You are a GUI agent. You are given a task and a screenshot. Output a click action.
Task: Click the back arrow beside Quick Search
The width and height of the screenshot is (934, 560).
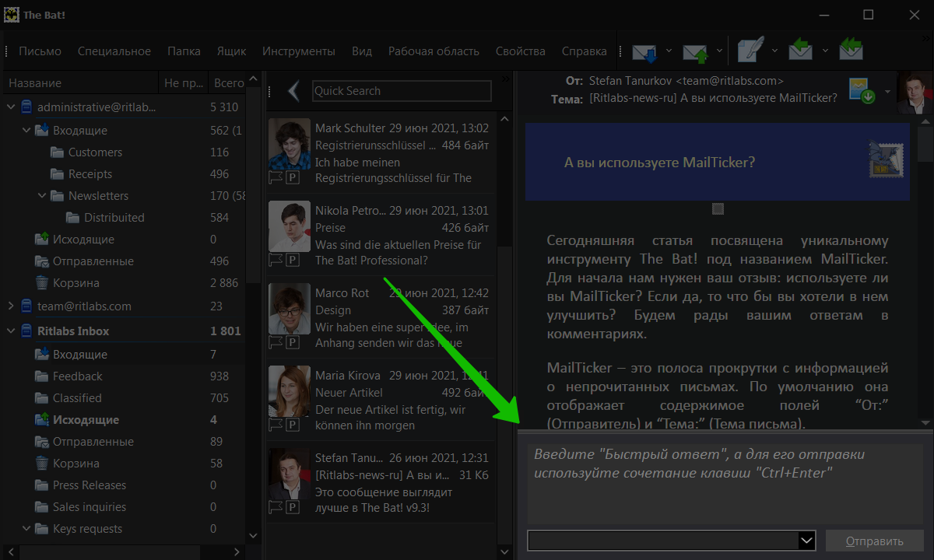pos(293,91)
